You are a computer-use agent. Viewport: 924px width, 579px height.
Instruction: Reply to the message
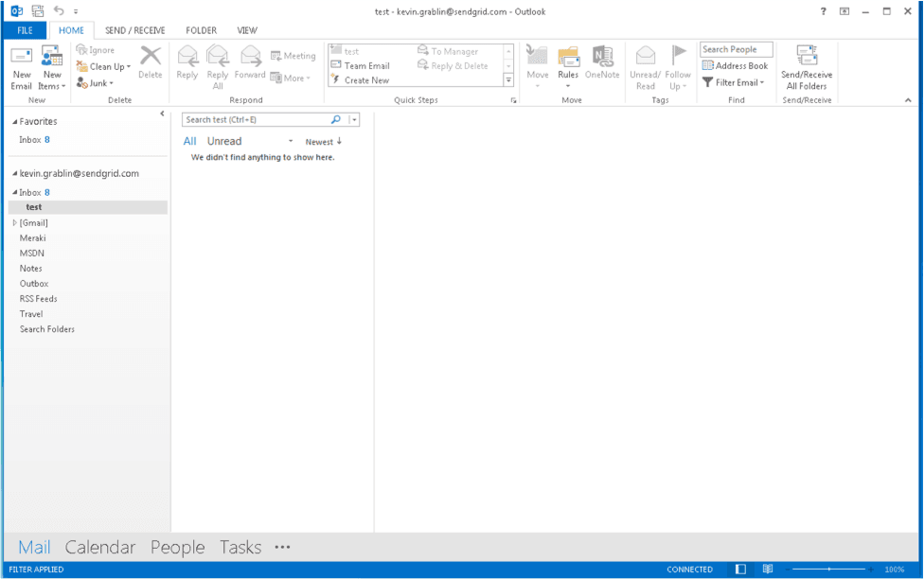point(187,66)
